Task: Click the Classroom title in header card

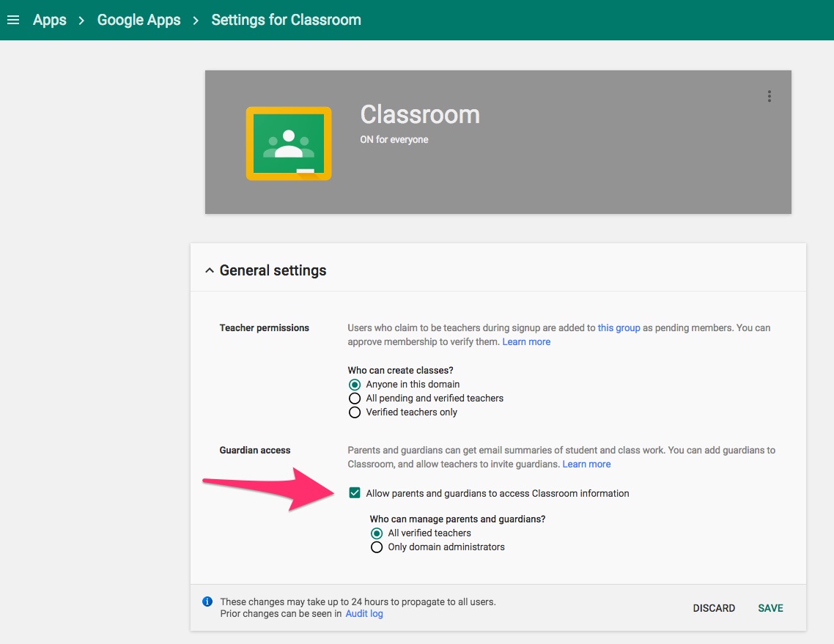Action: click(420, 114)
